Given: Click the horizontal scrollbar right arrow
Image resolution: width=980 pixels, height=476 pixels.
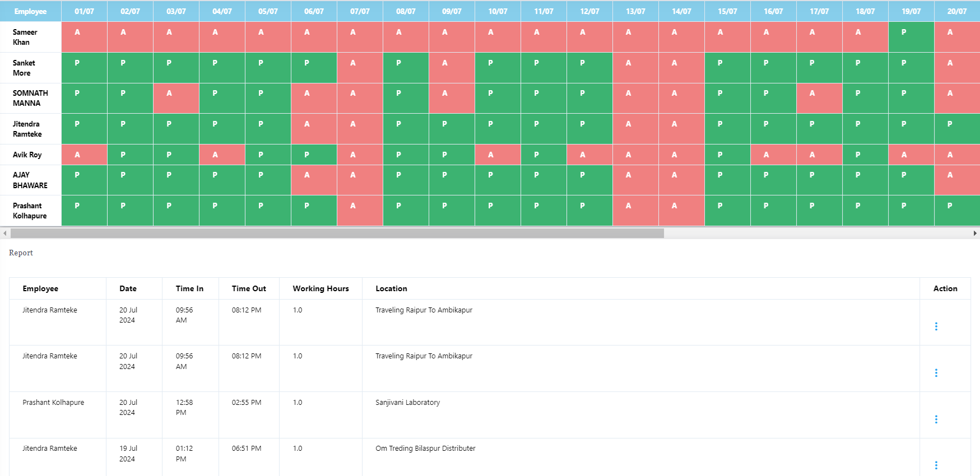Looking at the screenshot, I should click(x=975, y=233).
